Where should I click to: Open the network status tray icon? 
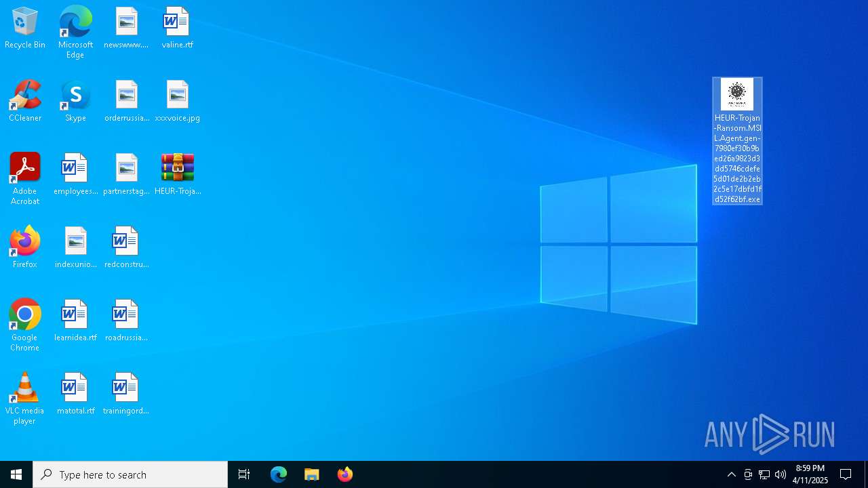pyautogui.click(x=764, y=474)
